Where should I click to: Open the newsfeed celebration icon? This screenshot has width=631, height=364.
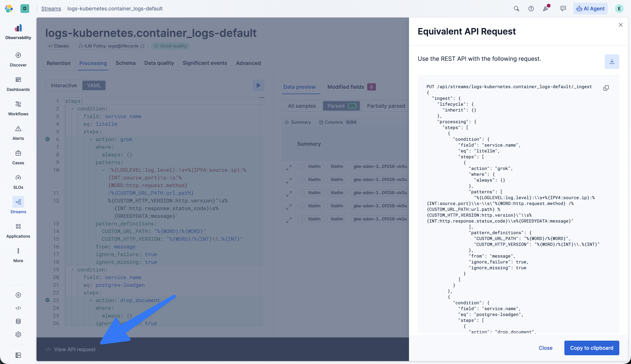[546, 9]
